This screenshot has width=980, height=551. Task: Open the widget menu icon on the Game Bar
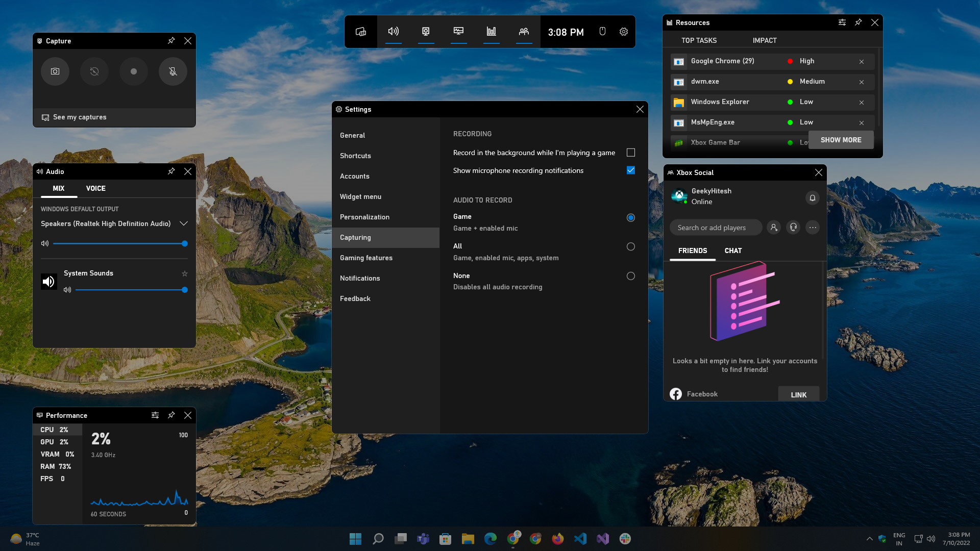[x=361, y=32]
